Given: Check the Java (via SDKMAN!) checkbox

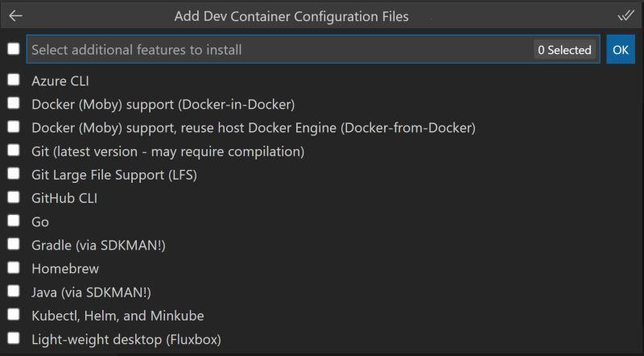Looking at the screenshot, I should point(14,291).
